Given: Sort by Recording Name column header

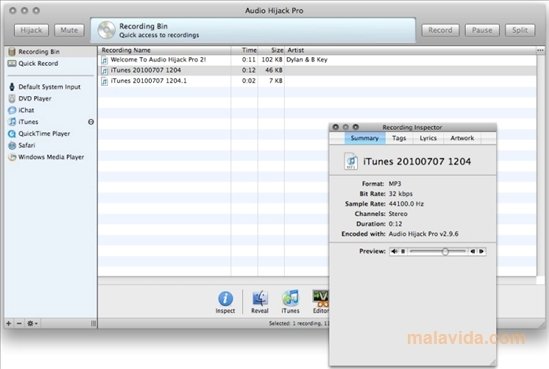Looking at the screenshot, I should point(165,50).
